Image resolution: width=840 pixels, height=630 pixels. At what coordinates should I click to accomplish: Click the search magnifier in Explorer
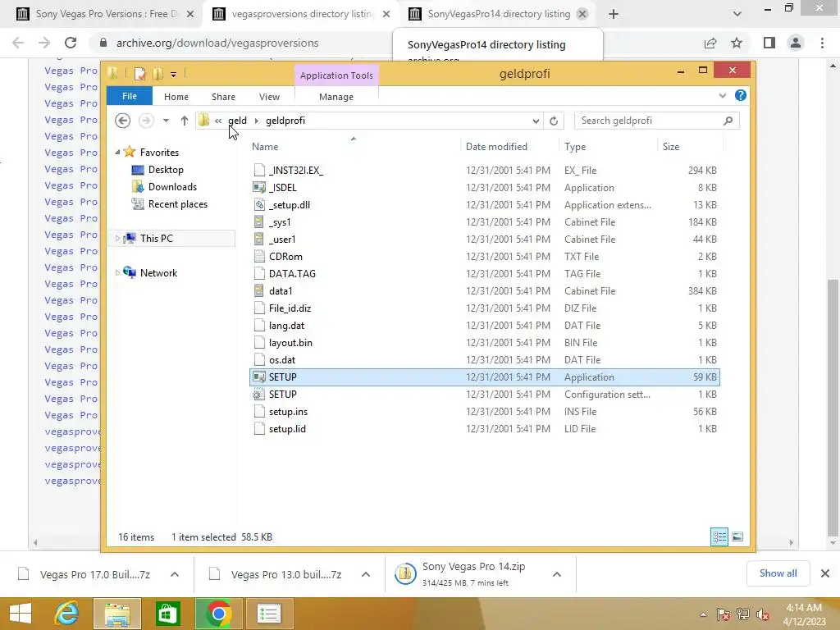(x=728, y=121)
